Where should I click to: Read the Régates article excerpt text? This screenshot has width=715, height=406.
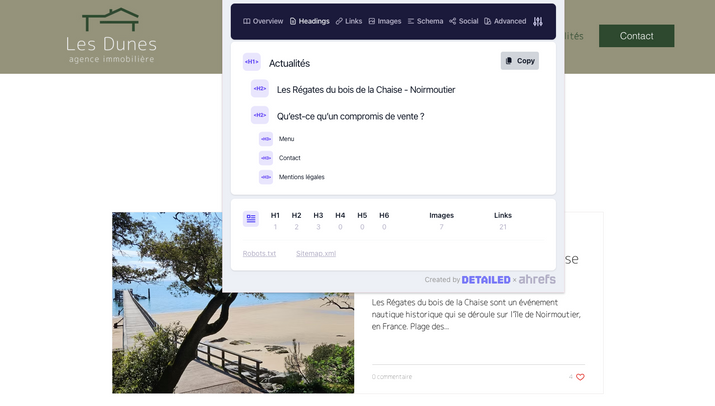click(x=476, y=314)
